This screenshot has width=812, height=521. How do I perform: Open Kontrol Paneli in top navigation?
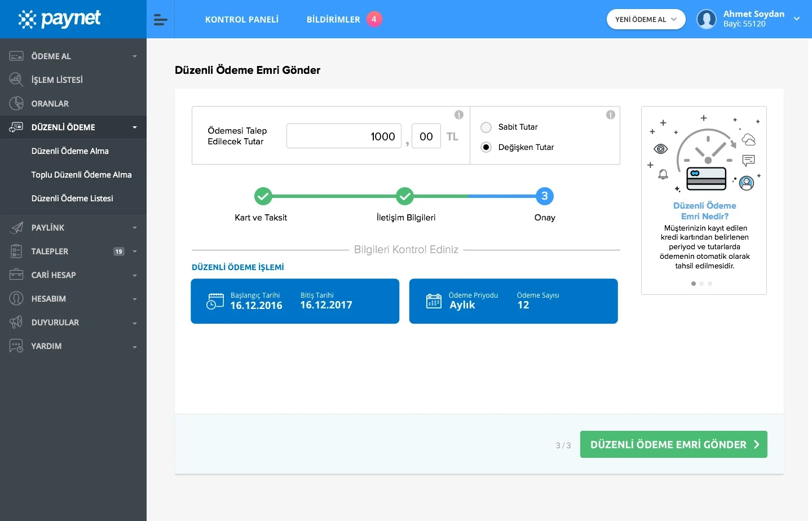[242, 20]
